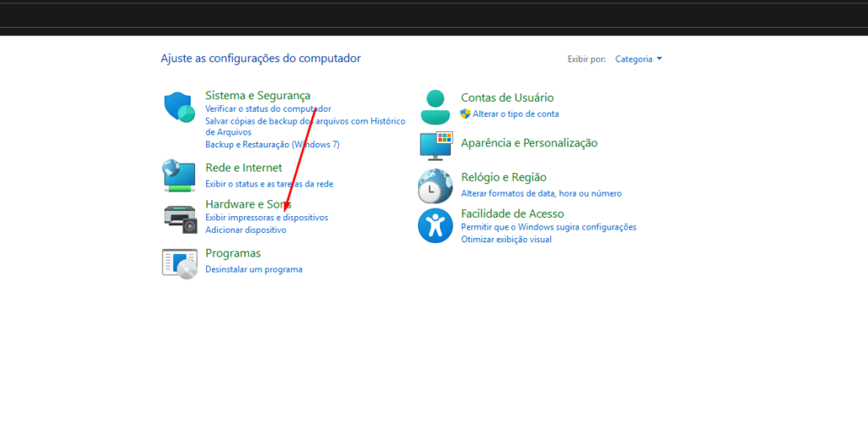Click the Sistema e Segurança shield icon
The width and height of the screenshot is (868, 438).
point(180,108)
